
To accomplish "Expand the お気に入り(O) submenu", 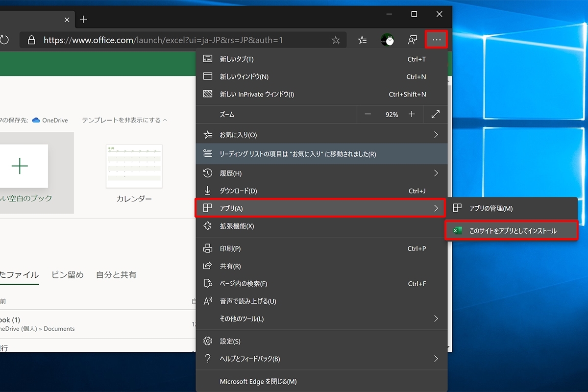I will pos(321,135).
